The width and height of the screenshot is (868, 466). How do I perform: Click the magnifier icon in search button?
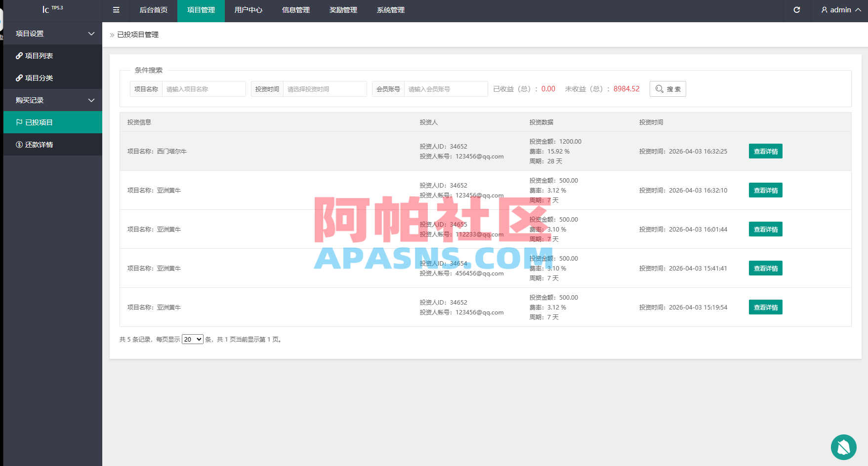click(x=660, y=89)
